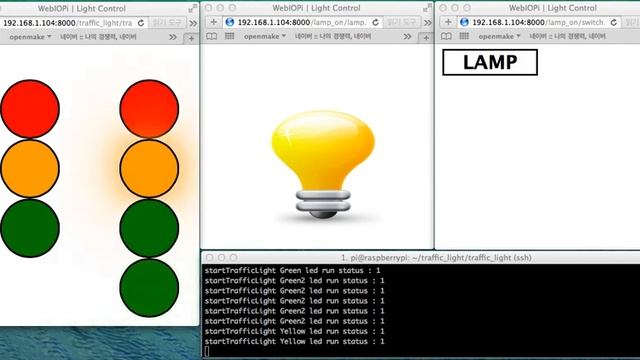Reload page in traffic_light browser window
This screenshot has height=360, width=640.
(x=141, y=23)
